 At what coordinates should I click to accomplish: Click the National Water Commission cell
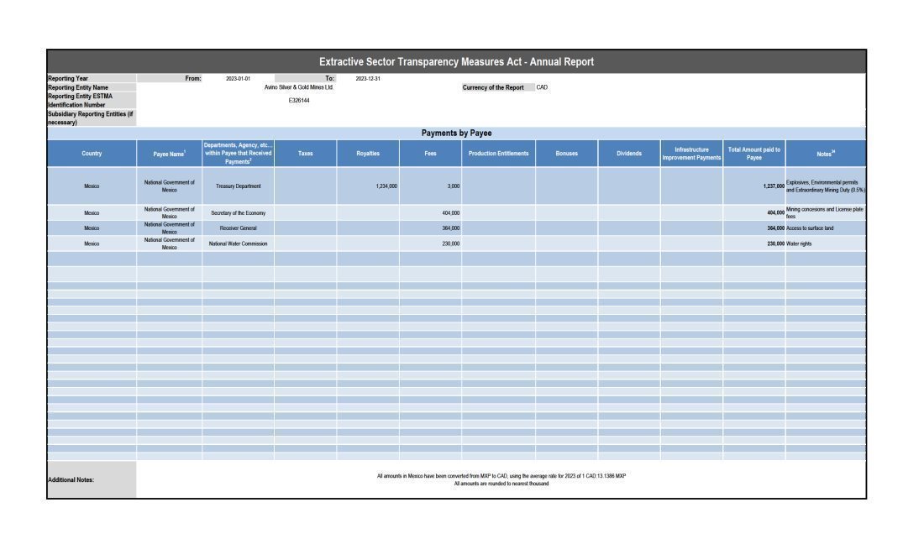pyautogui.click(x=238, y=243)
